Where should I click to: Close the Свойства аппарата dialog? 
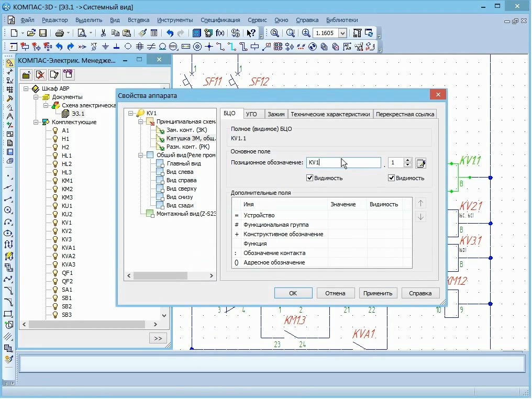pos(438,95)
